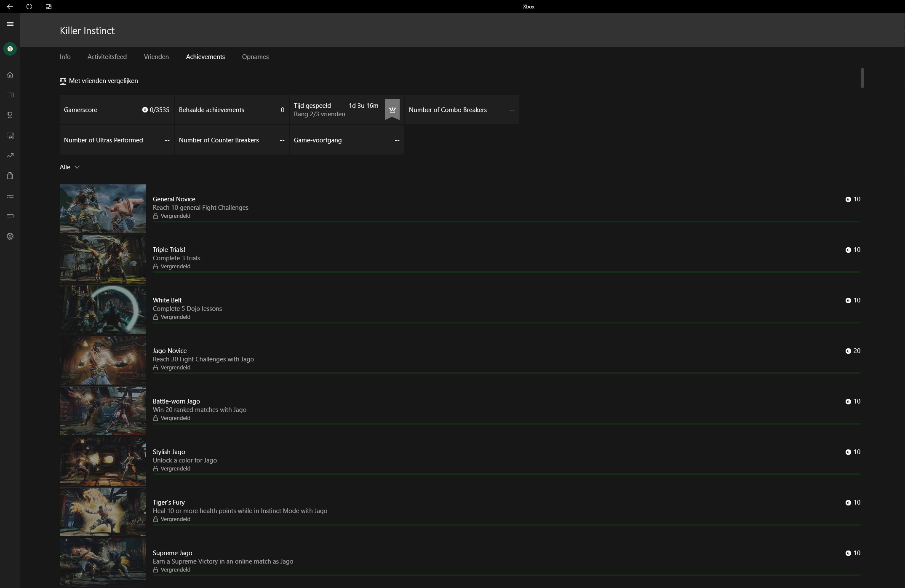The width and height of the screenshot is (905, 588).
Task: Open General Novice achievement thumbnail
Action: point(103,208)
